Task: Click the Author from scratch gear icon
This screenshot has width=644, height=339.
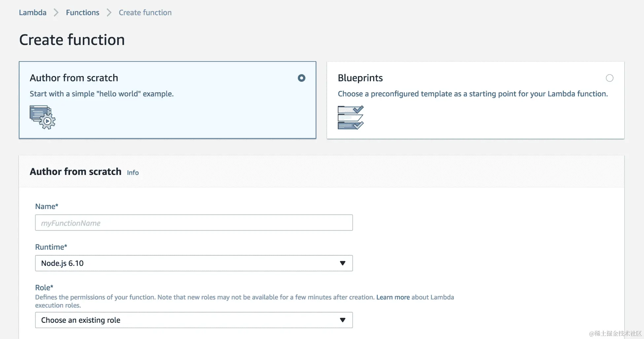Action: click(x=43, y=117)
